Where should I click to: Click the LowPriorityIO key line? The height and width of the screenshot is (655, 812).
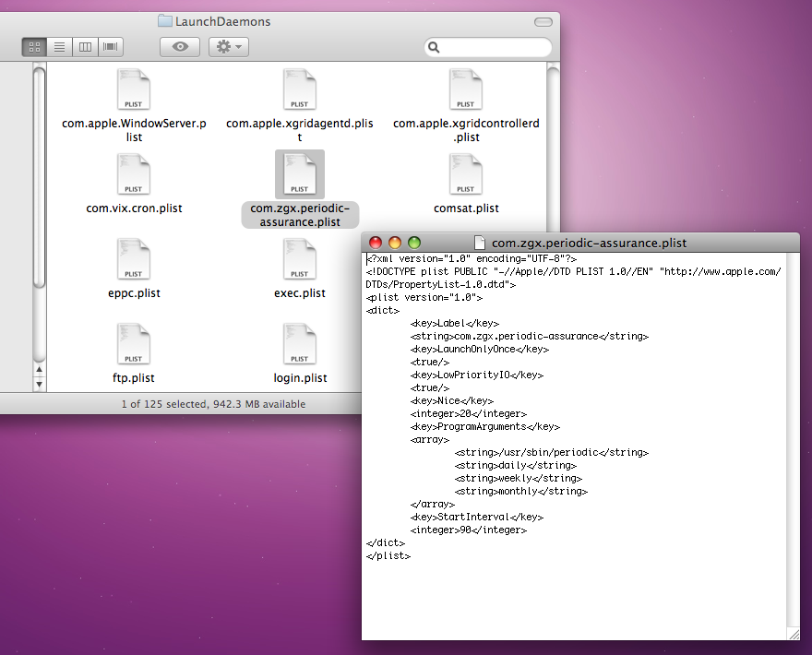click(477, 375)
